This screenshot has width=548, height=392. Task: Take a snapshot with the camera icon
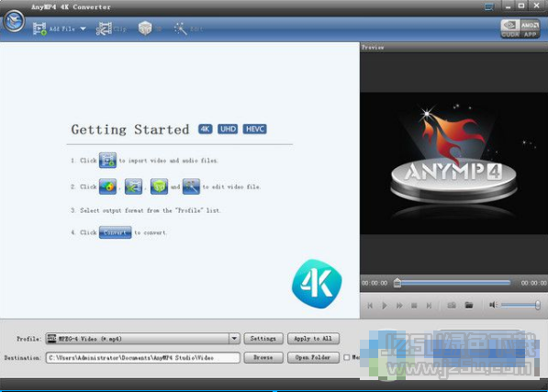click(x=452, y=306)
